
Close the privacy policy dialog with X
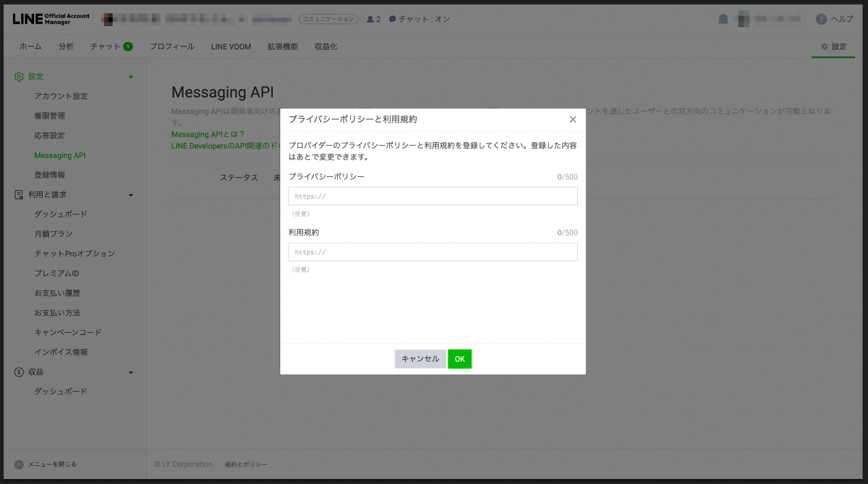(x=573, y=119)
